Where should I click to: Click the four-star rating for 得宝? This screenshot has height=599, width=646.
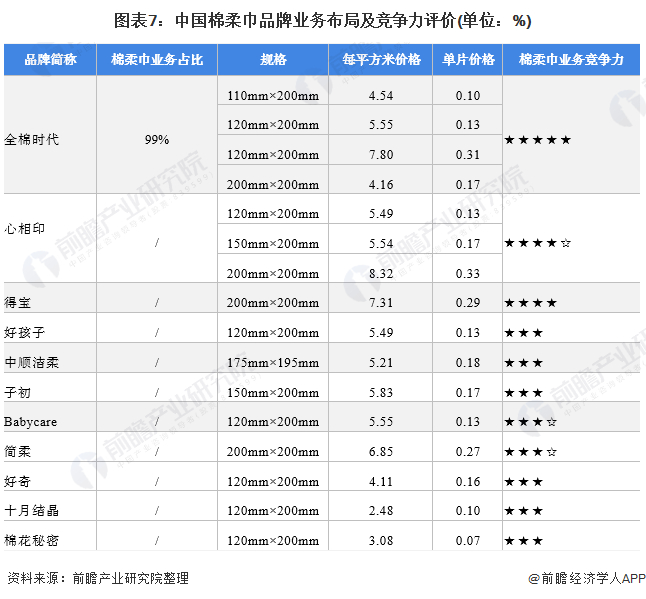[x=531, y=303]
